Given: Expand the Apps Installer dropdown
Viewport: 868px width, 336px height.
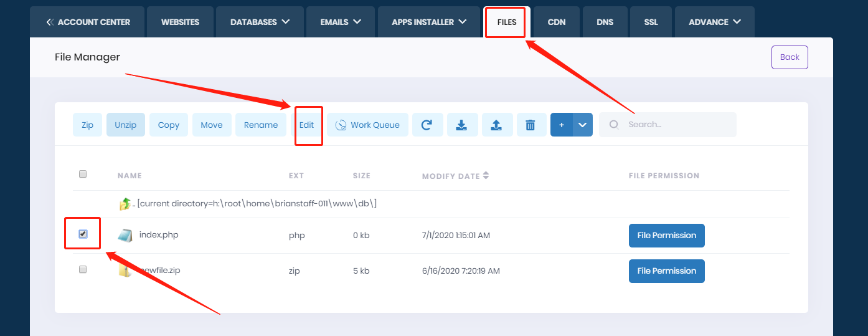Looking at the screenshot, I should pos(429,22).
